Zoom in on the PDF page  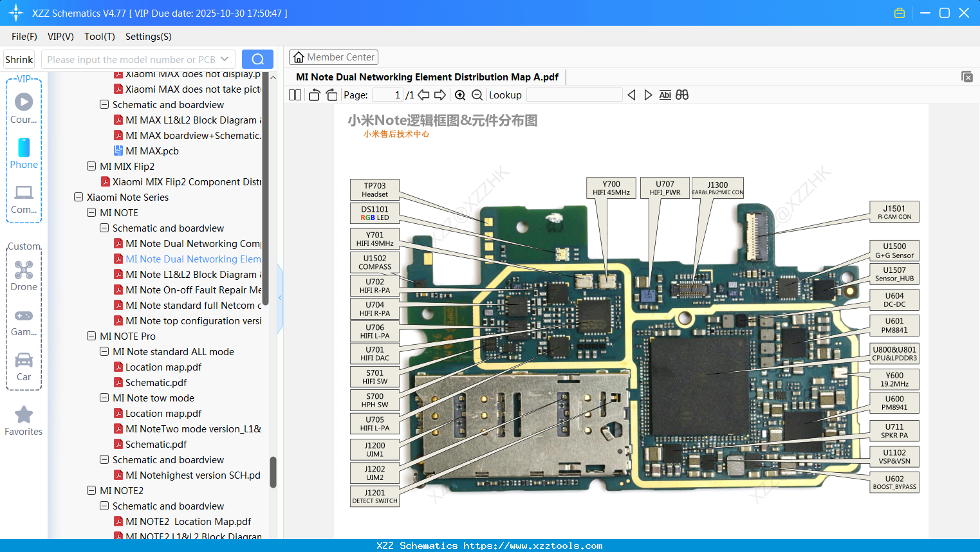(460, 95)
